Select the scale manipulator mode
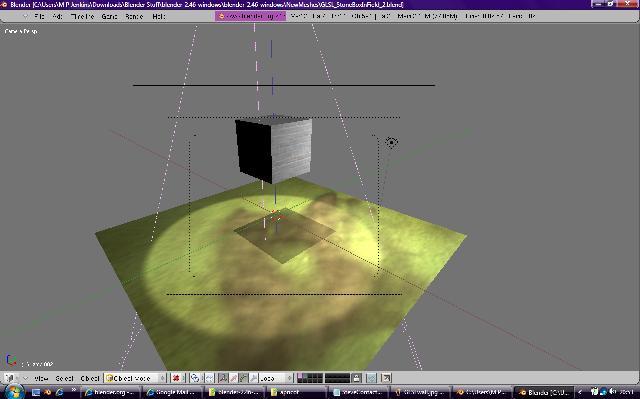The height and width of the screenshot is (399, 640). tap(253, 378)
